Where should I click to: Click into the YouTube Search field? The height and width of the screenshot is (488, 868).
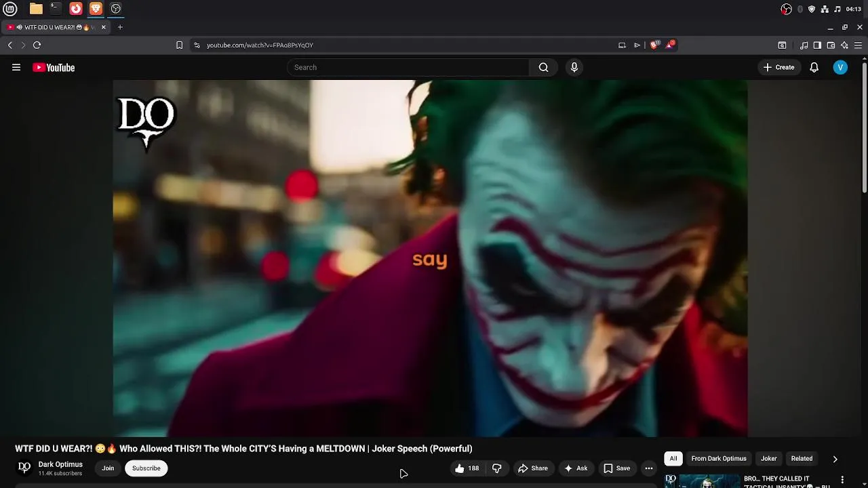pyautogui.click(x=408, y=67)
